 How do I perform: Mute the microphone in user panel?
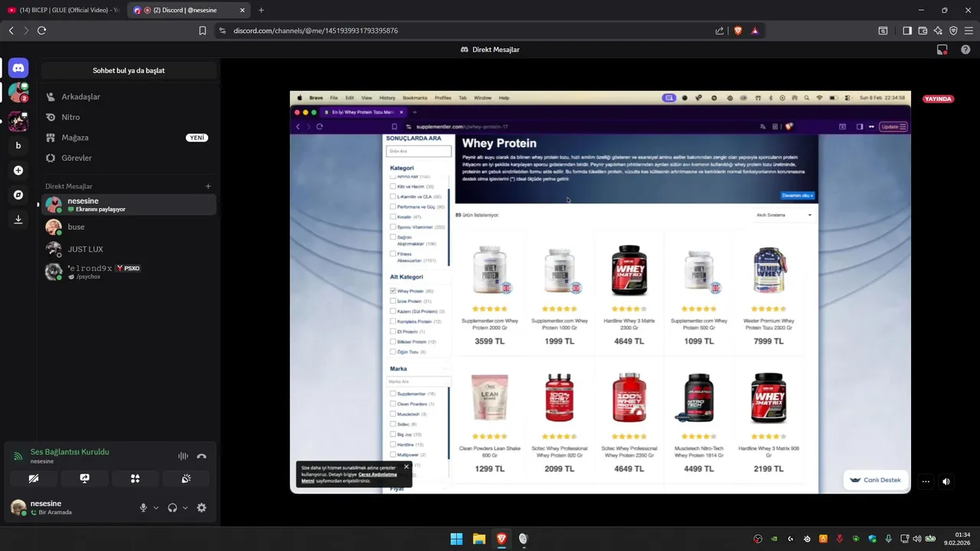point(143,507)
